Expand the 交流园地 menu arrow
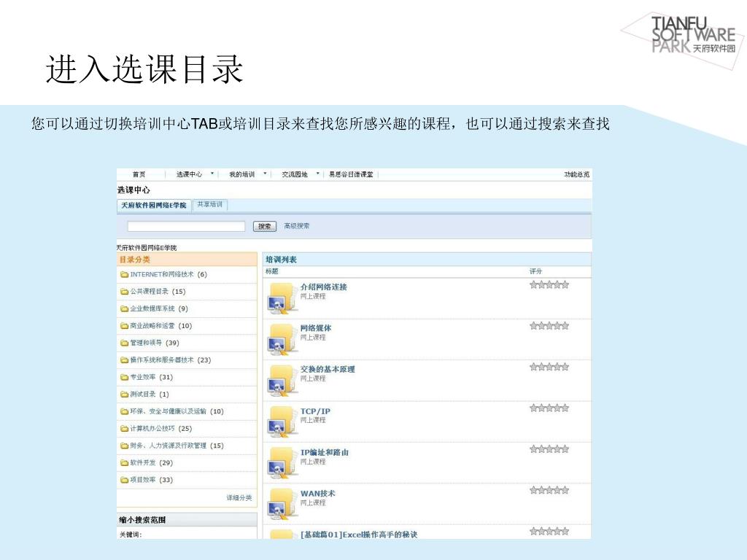Viewport: 747px width, 560px height. pos(317,174)
